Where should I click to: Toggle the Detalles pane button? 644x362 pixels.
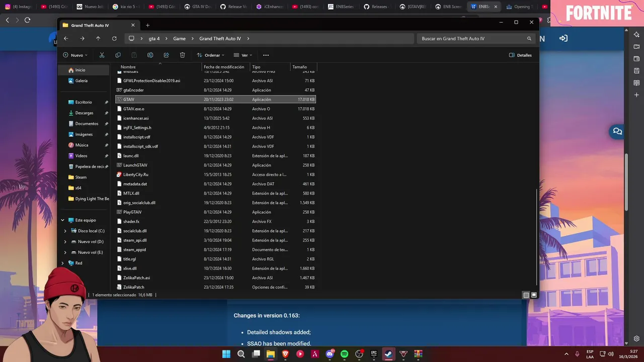(x=520, y=55)
